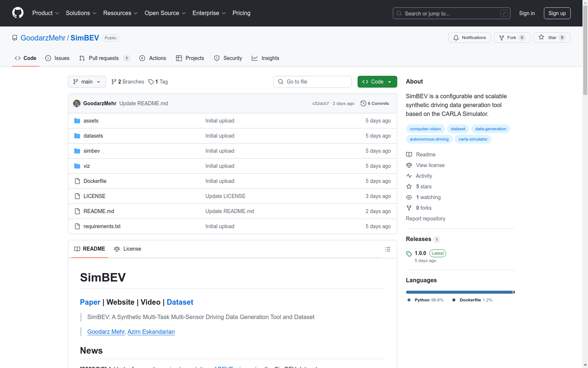Screen dimensions: 588x368
Task: Click the branches icon next to 2 Branches
Action: pyautogui.click(x=114, y=82)
